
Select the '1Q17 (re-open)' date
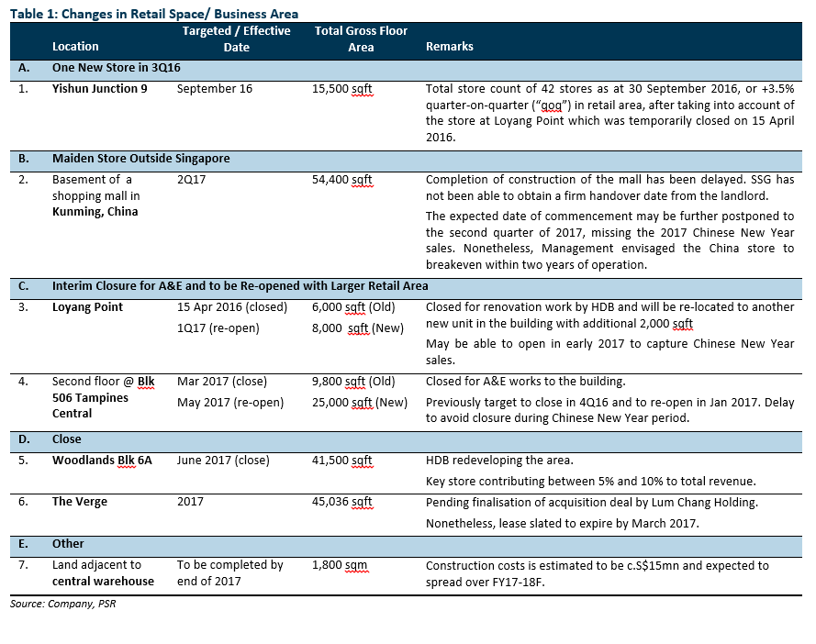coord(218,328)
